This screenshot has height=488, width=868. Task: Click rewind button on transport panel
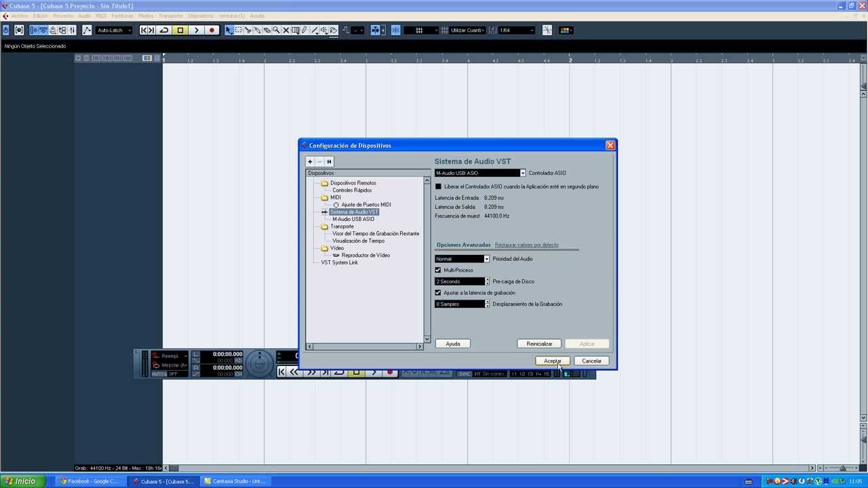tap(293, 371)
